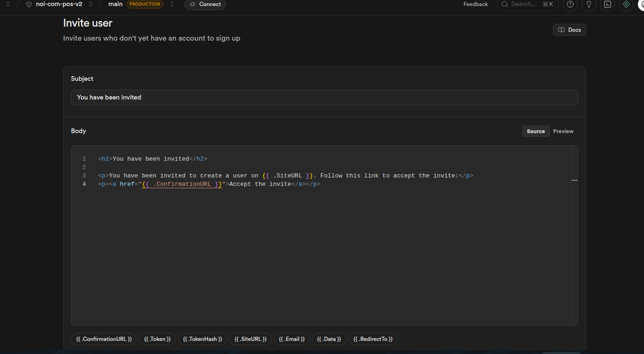Click the lightbulb advisor icon
Screen dimensions: 644x354
[x=588, y=4]
